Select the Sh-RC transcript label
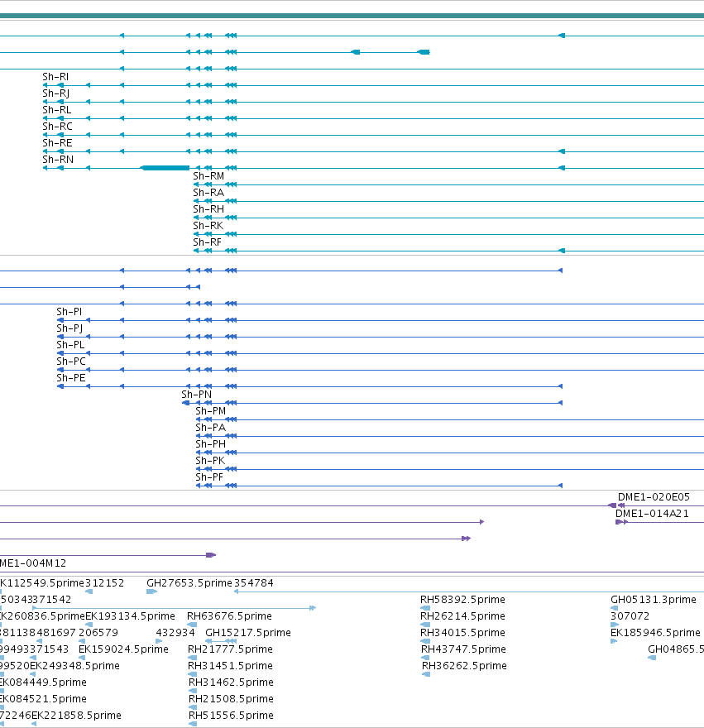 57,127
